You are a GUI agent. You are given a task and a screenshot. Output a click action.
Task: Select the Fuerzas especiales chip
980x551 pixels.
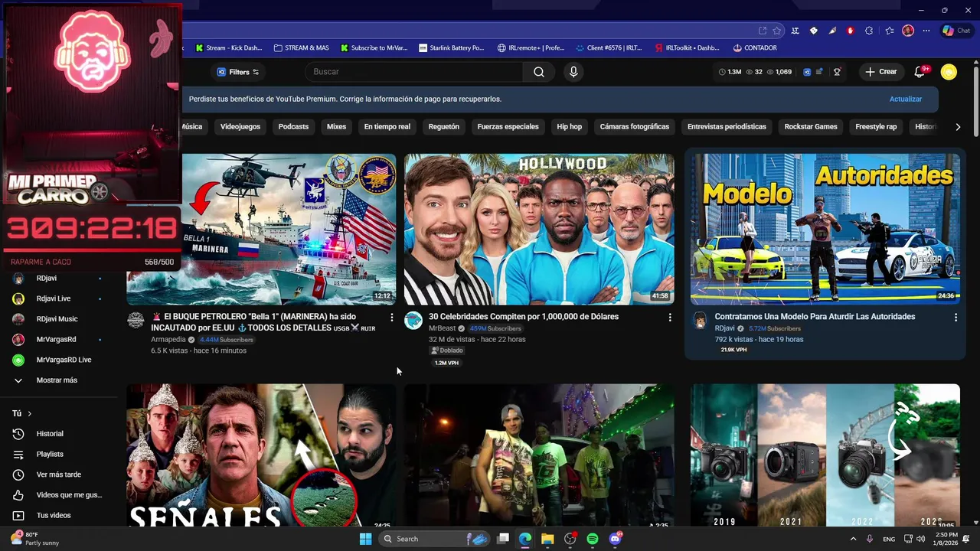click(x=508, y=127)
